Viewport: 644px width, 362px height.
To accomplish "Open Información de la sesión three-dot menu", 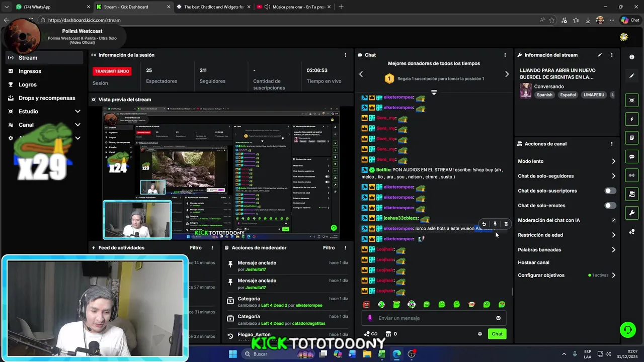I will click(x=345, y=55).
